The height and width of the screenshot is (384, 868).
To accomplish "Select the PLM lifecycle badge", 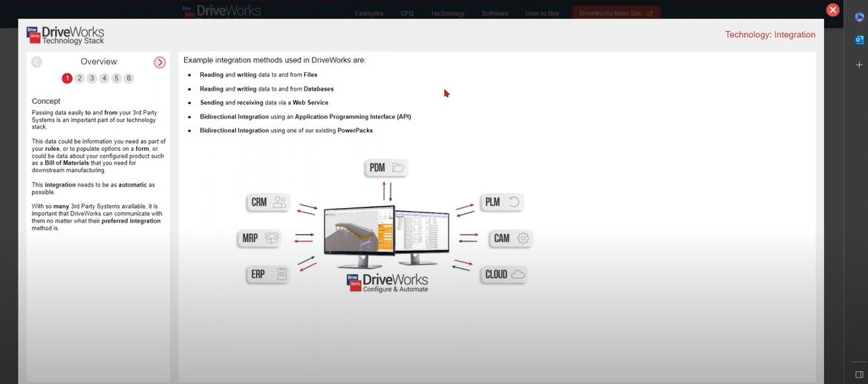I will [x=501, y=202].
